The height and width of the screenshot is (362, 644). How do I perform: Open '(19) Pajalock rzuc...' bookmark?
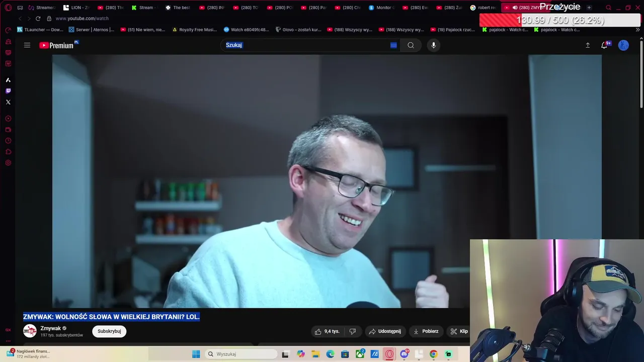(452, 30)
